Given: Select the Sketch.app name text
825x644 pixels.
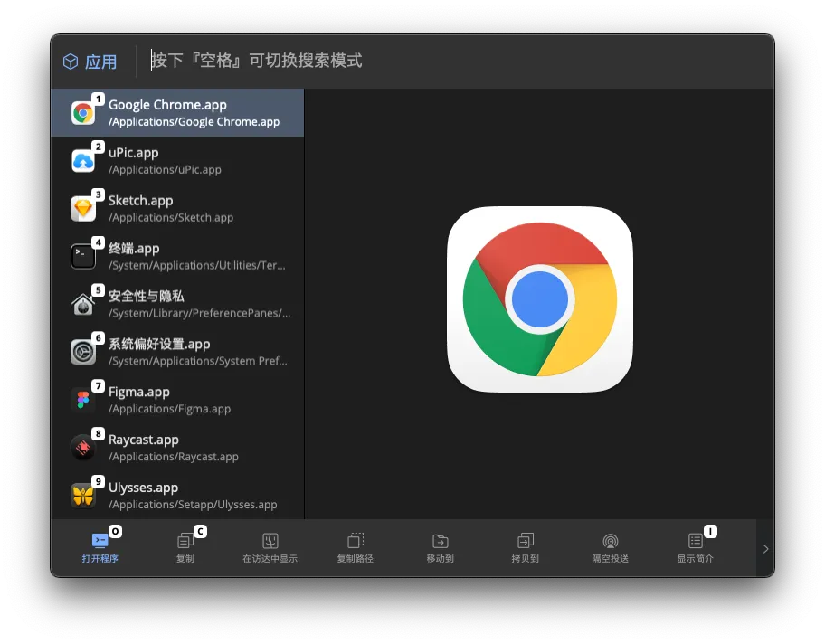Looking at the screenshot, I should tap(140, 201).
